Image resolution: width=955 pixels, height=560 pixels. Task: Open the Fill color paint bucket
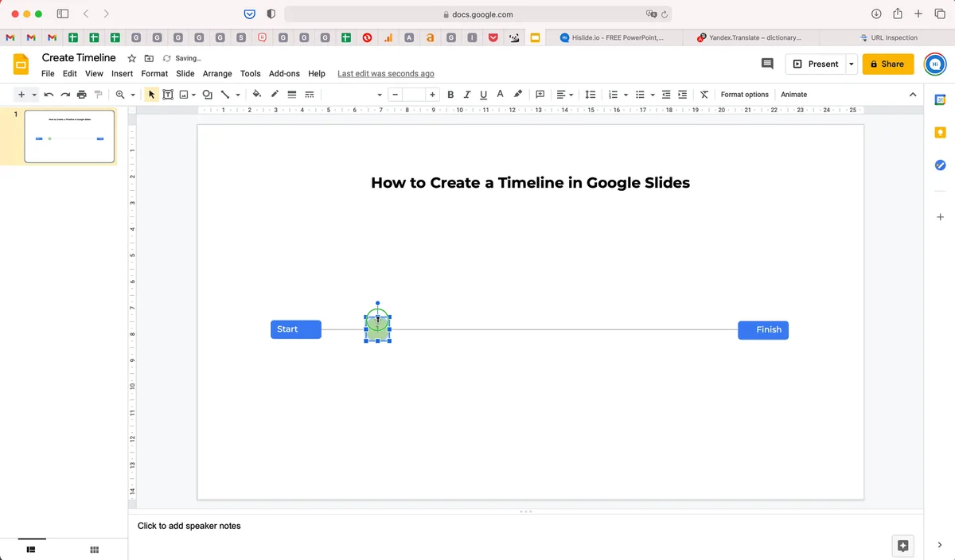(x=257, y=95)
